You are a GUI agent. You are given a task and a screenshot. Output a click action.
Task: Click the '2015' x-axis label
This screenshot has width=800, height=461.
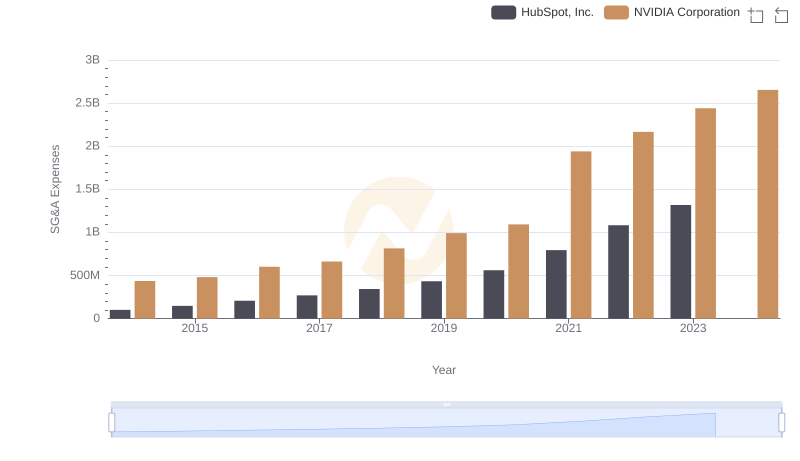[195, 328]
